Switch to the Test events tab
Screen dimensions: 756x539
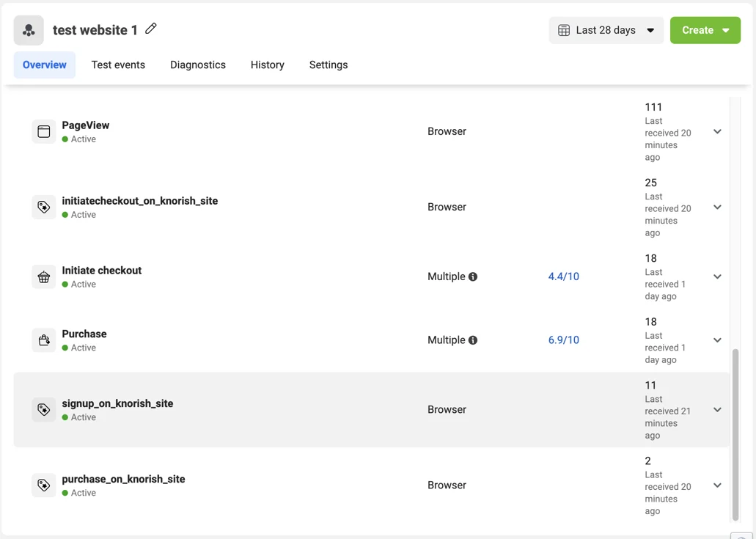(118, 65)
